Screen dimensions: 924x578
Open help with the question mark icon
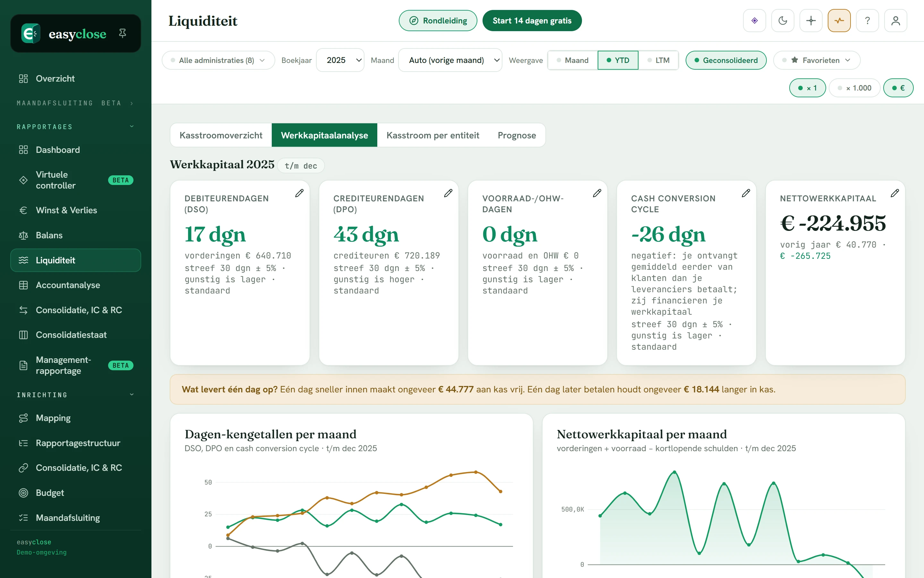tap(868, 21)
